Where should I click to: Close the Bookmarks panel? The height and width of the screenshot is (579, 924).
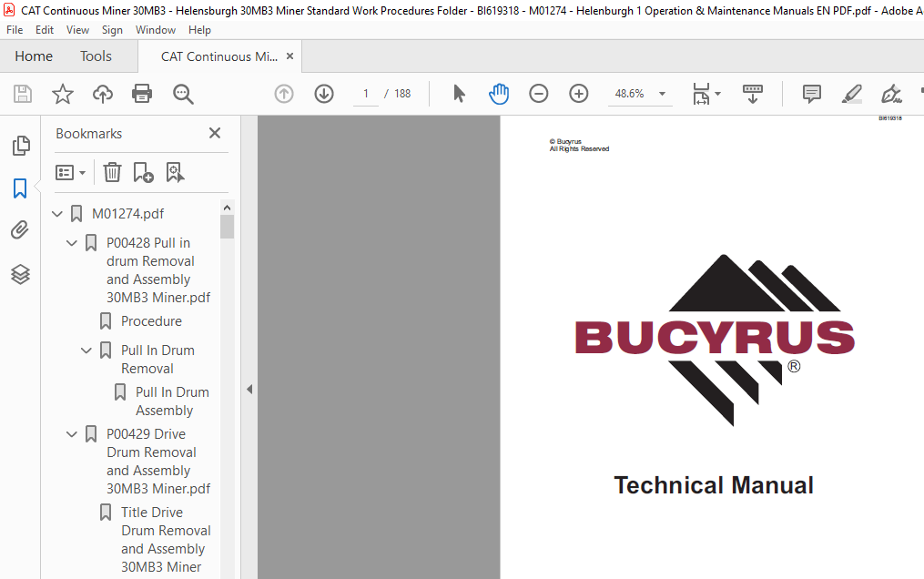tap(215, 133)
